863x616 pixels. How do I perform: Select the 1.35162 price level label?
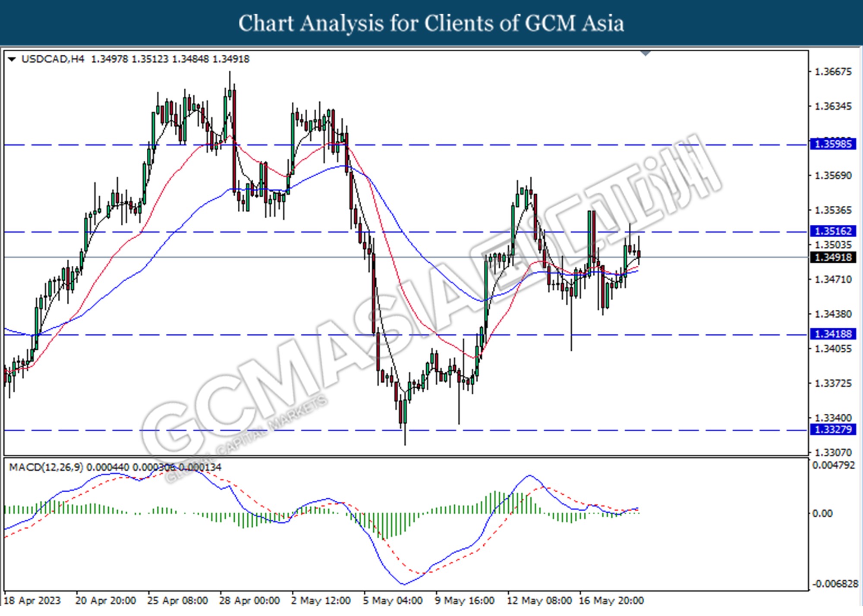point(833,231)
